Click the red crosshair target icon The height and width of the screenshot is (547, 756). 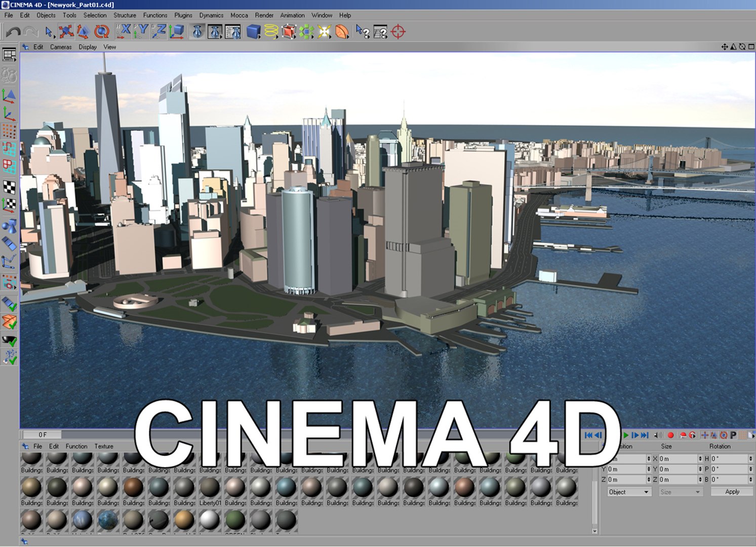(x=399, y=32)
